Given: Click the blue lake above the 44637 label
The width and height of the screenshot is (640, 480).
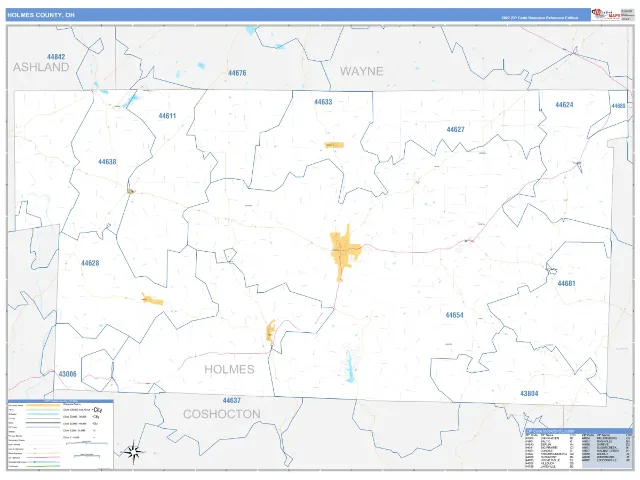Looking at the screenshot, I should pos(350,367).
